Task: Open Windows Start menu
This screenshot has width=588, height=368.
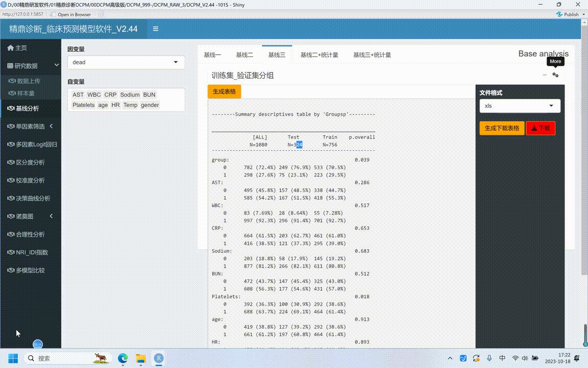Action: point(13,358)
